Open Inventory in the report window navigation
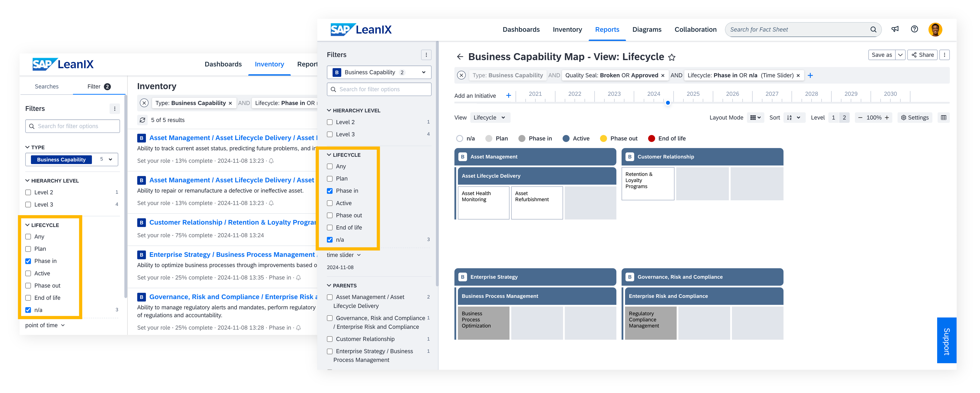Image resolution: width=980 pixels, height=393 pixels. coord(567,29)
